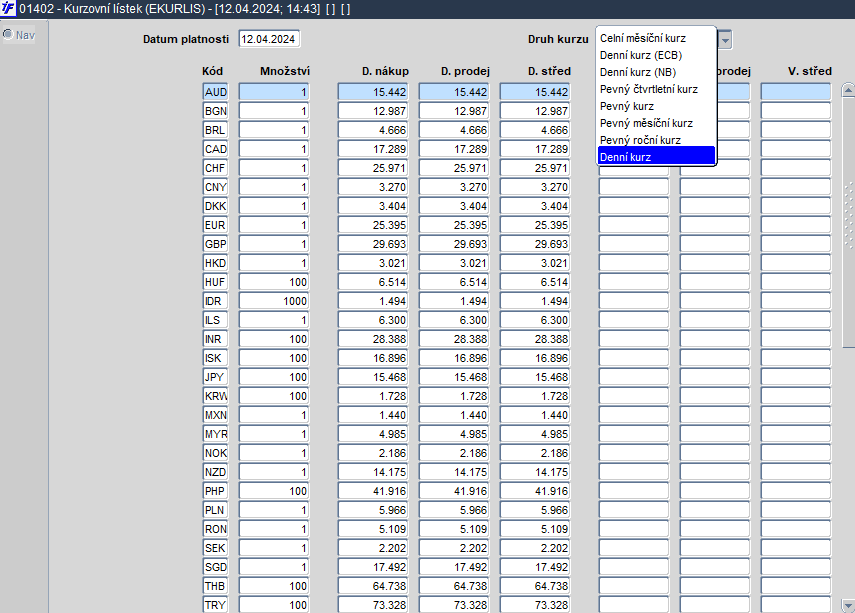Click the application icon in title bar
Viewport: 855px width, 613px height.
[8, 8]
